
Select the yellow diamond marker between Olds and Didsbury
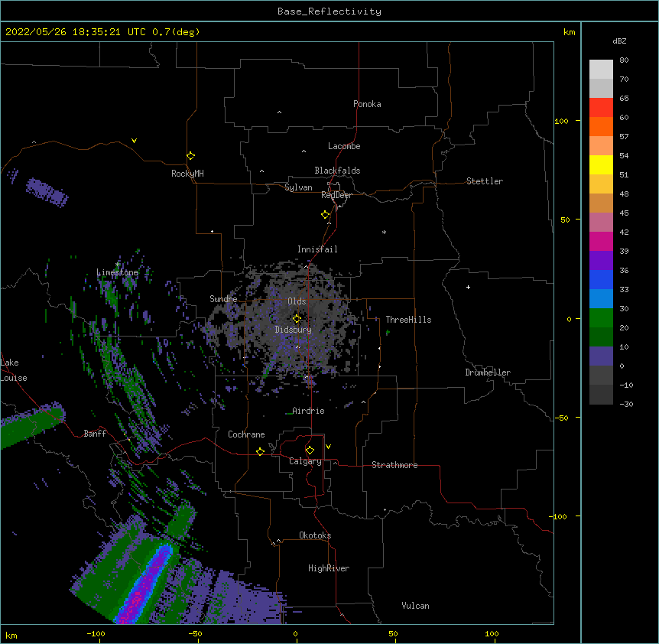coord(297,318)
